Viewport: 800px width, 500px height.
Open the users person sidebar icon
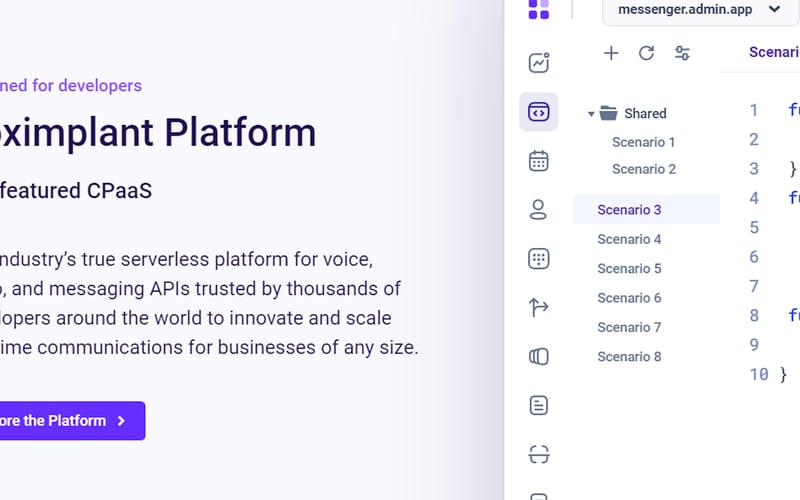(538, 210)
